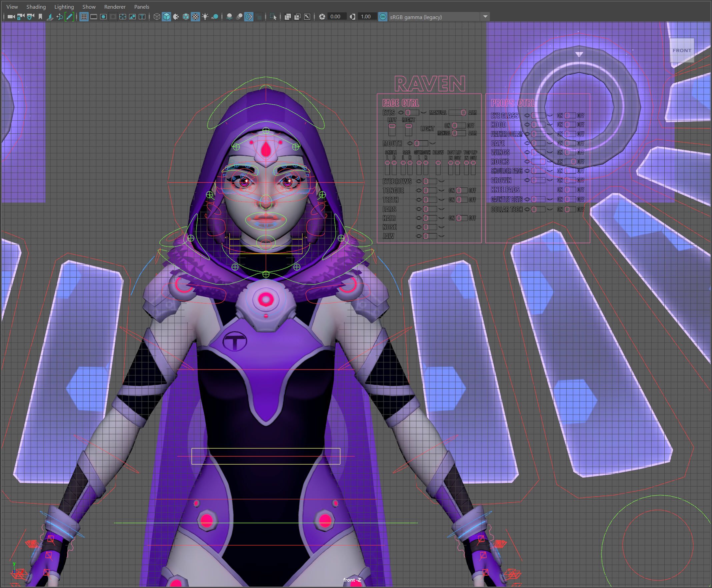Screen dimensions: 712x588
Task: Click the curved arrow beside TEETH slider
Action: coord(441,200)
